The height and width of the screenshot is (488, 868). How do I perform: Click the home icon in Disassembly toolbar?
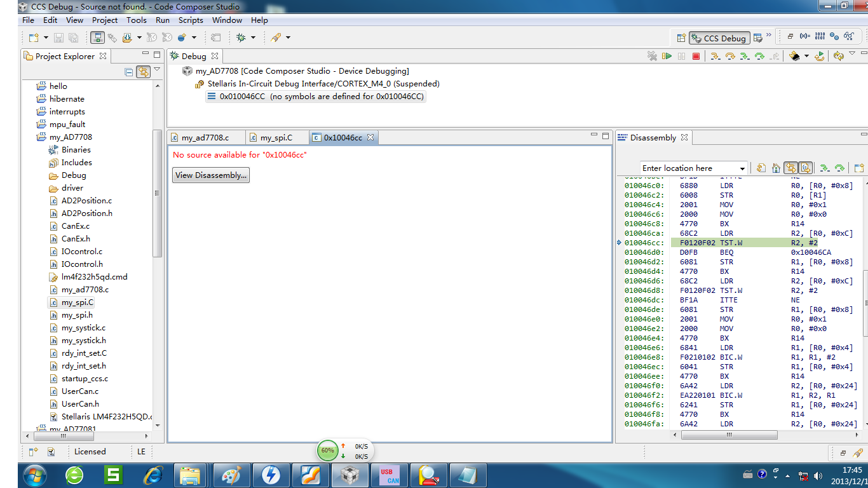[x=776, y=168]
